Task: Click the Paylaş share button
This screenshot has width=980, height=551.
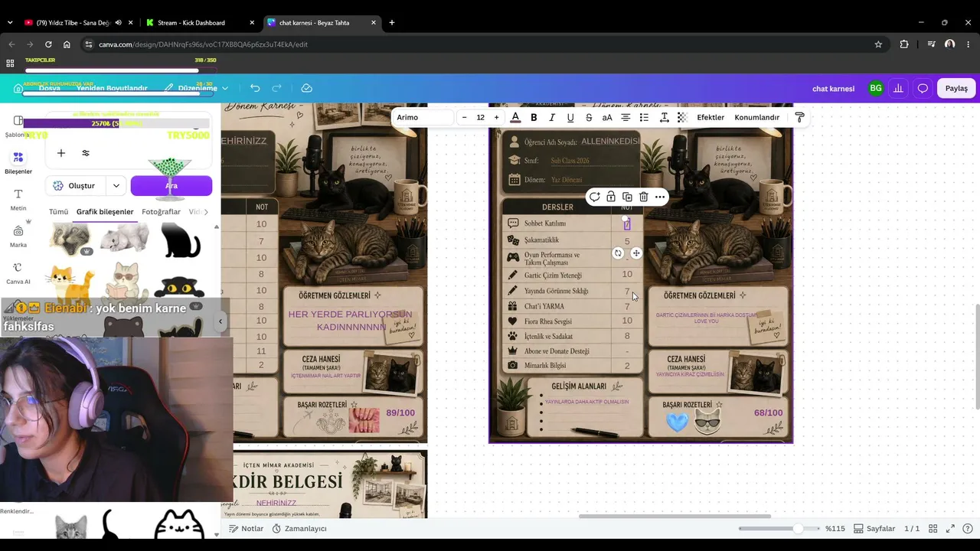Action: point(956,88)
